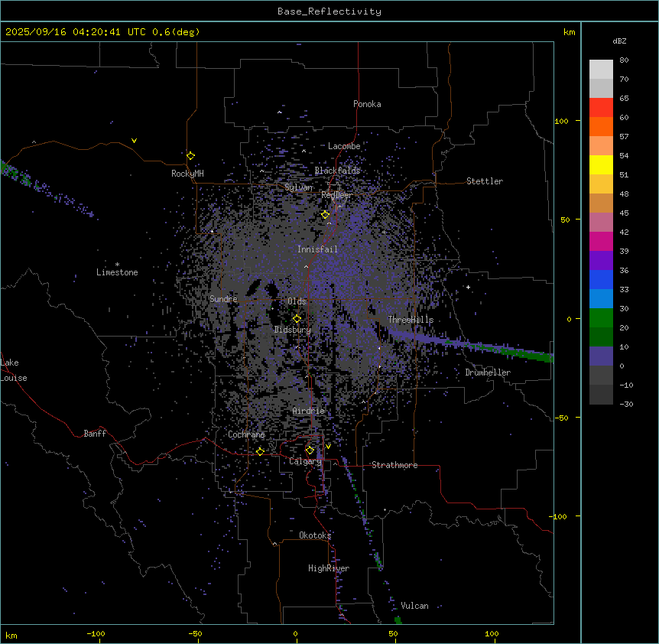This screenshot has width=659, height=644.
Task: Click the RockyMH text label
Action: point(187,174)
